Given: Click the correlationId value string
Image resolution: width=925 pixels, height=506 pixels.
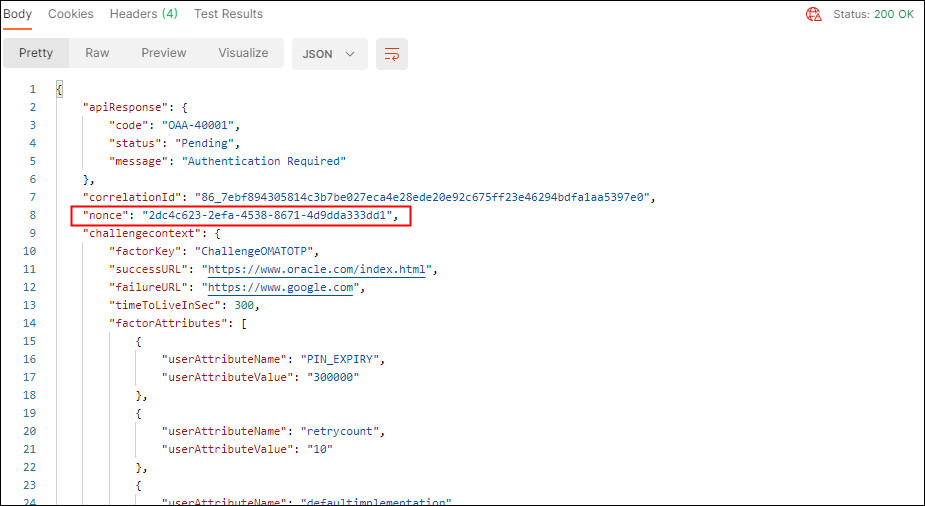Looking at the screenshot, I should (x=422, y=197).
